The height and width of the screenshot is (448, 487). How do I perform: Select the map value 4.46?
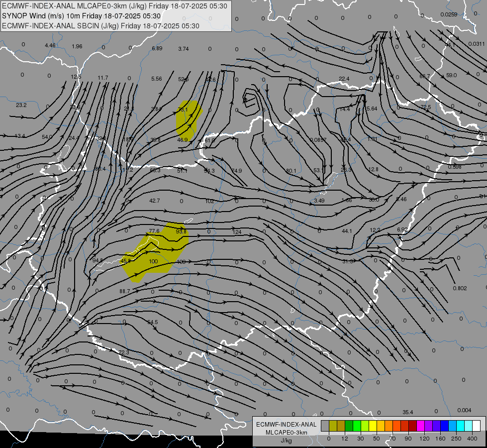click(50, 45)
